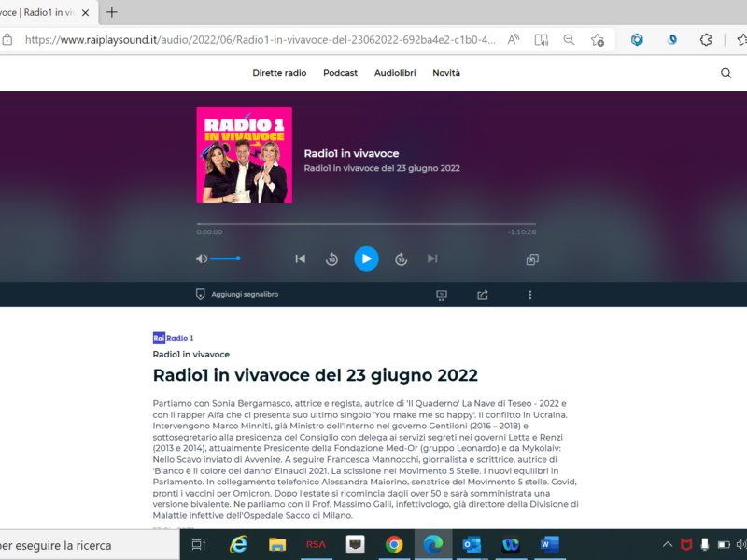Seek on the audio progress bar

366,223
